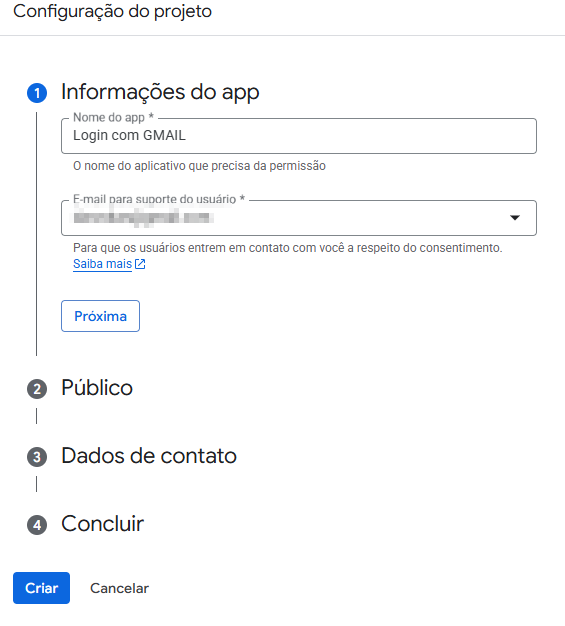565x626 pixels.
Task: Open the Saiba mais link
Action: click(102, 264)
